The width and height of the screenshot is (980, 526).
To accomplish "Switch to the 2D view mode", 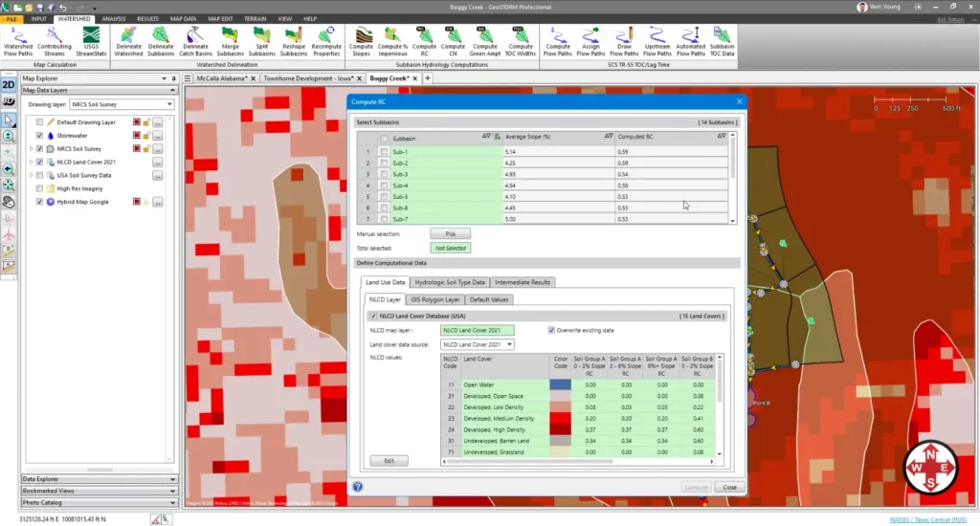I will 8,85.
